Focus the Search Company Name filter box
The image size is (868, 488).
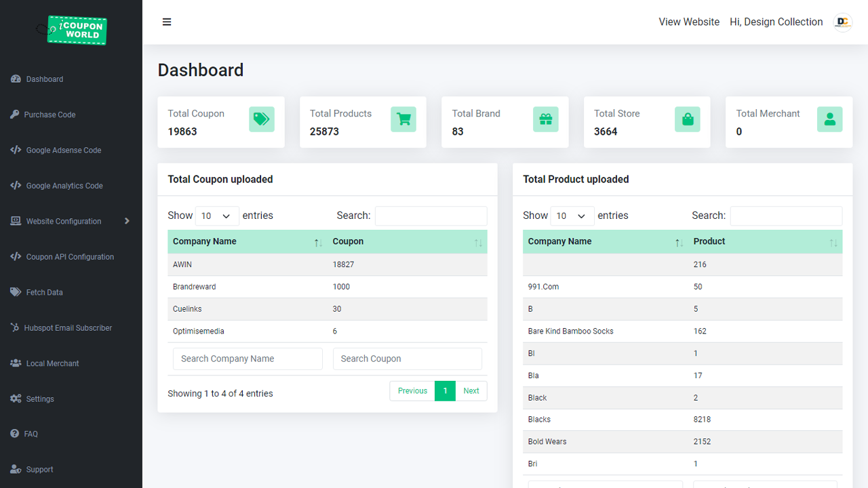pyautogui.click(x=248, y=359)
